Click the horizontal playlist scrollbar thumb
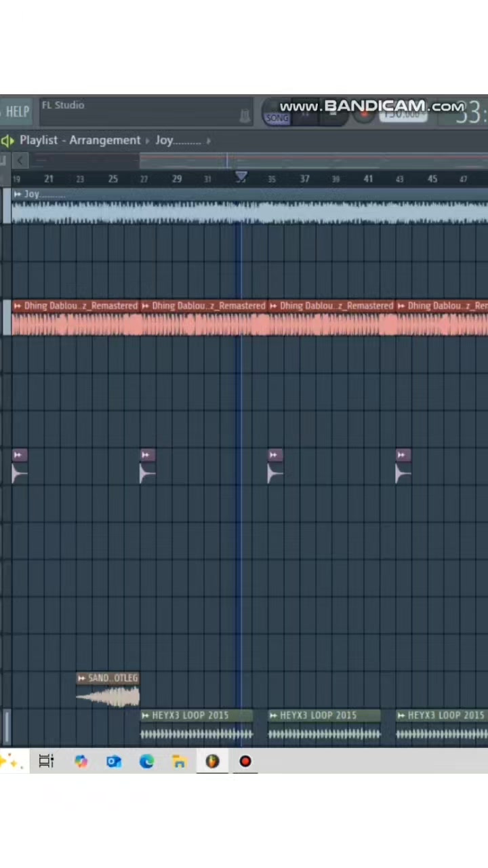Viewport: 488px width, 868px height. 314,161
